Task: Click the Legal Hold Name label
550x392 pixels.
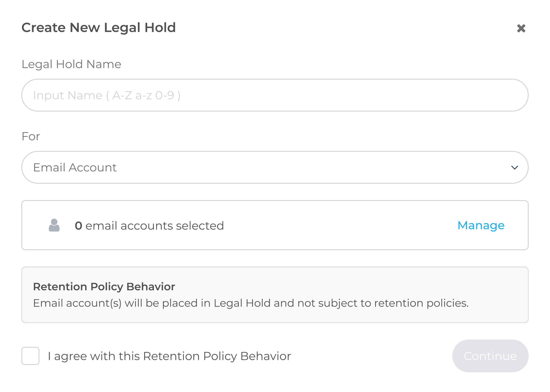Action: (71, 64)
